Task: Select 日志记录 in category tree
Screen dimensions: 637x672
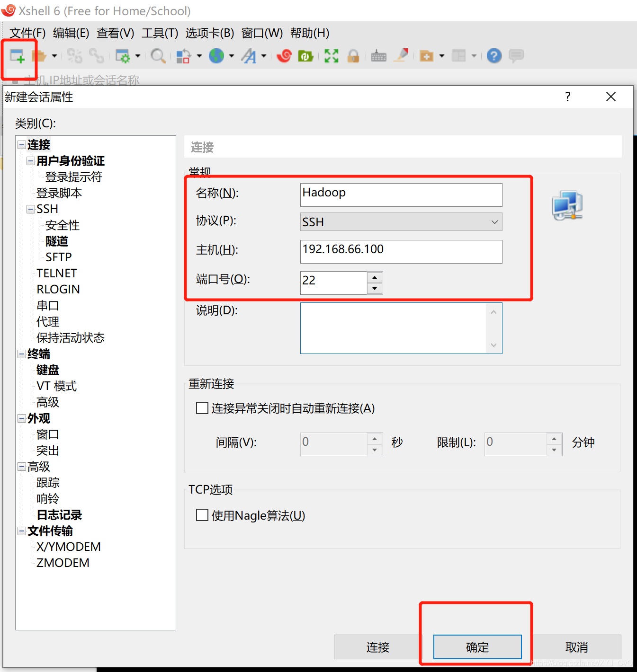Action: pos(59,515)
